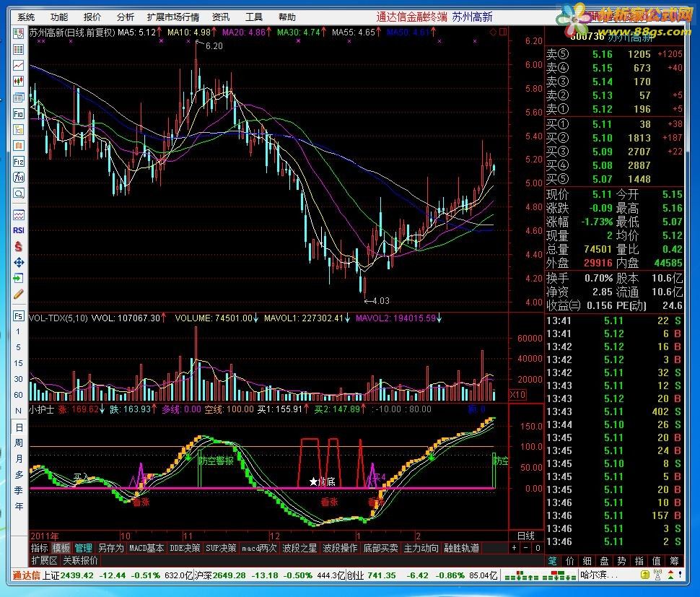Select yearly 年 period
The image size is (700, 597).
coord(19,506)
